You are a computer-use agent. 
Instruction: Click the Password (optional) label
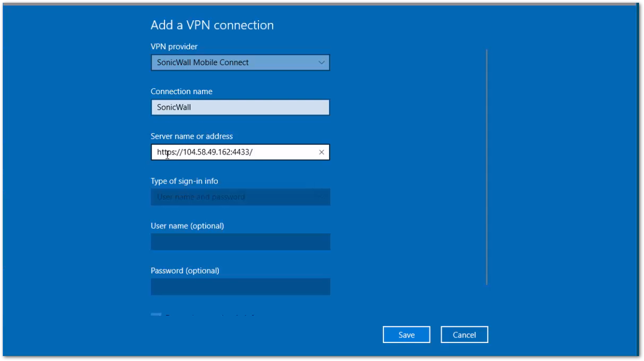(x=185, y=271)
